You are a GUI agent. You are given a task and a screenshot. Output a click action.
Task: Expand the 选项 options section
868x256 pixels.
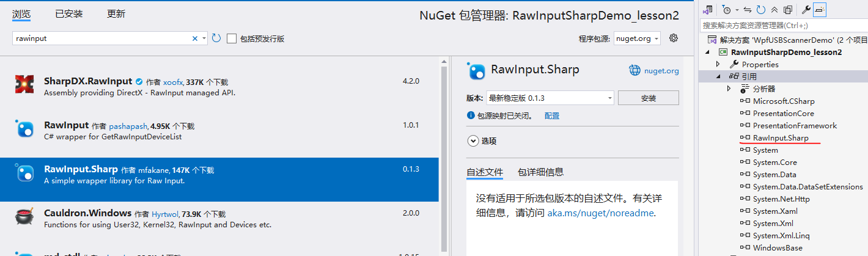473,141
